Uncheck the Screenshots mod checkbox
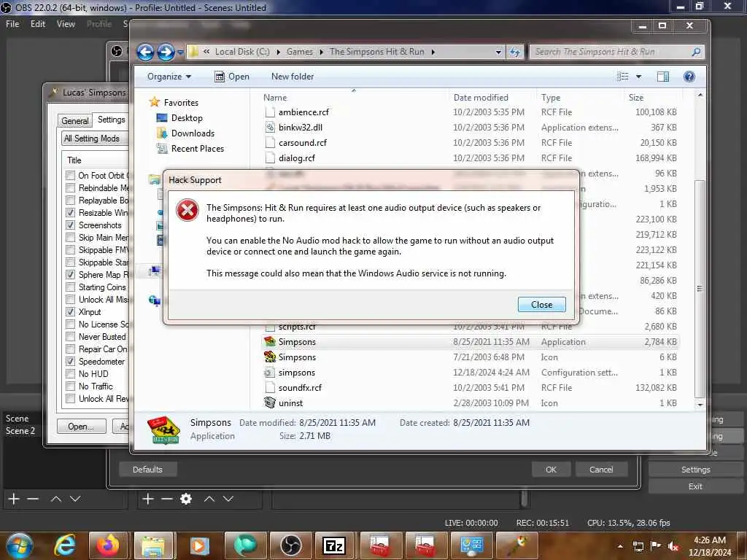This screenshot has height=560, width=747. pos(71,225)
